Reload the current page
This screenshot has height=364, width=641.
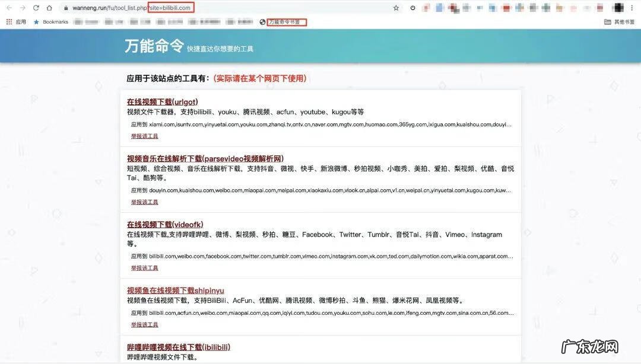point(37,9)
